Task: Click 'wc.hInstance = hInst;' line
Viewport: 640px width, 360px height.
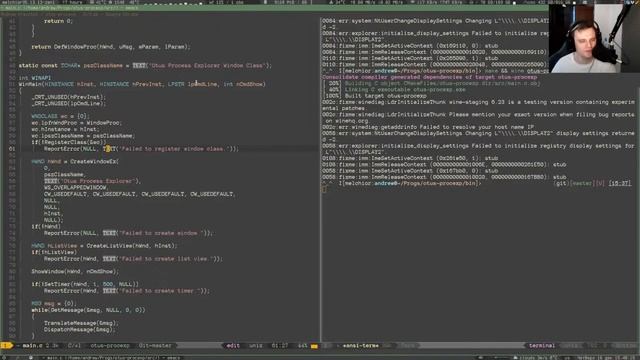Action: pyautogui.click(x=65, y=129)
